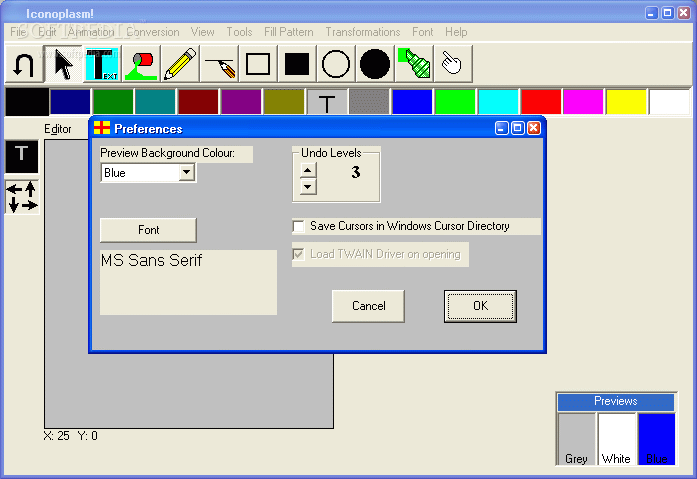The width and height of the screenshot is (697, 479).
Task: Pick the magenta colour swatch
Action: [x=583, y=102]
